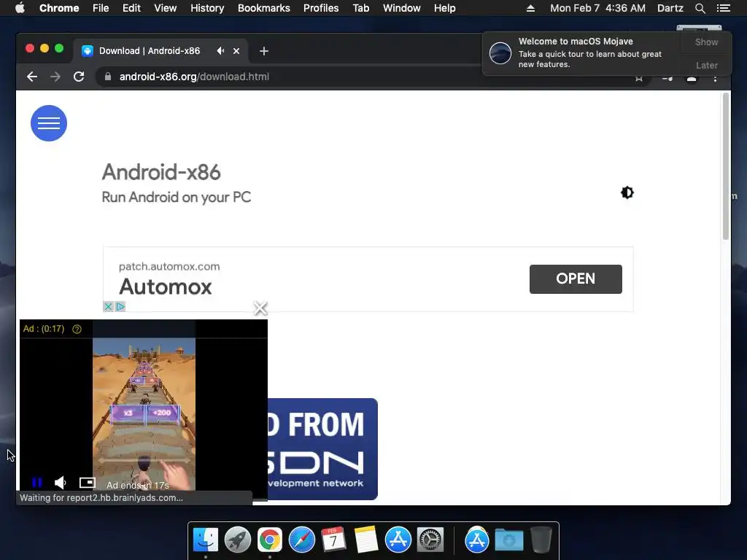
Task: Click the Welcome to macOS Mojave notification
Action: pos(582,52)
